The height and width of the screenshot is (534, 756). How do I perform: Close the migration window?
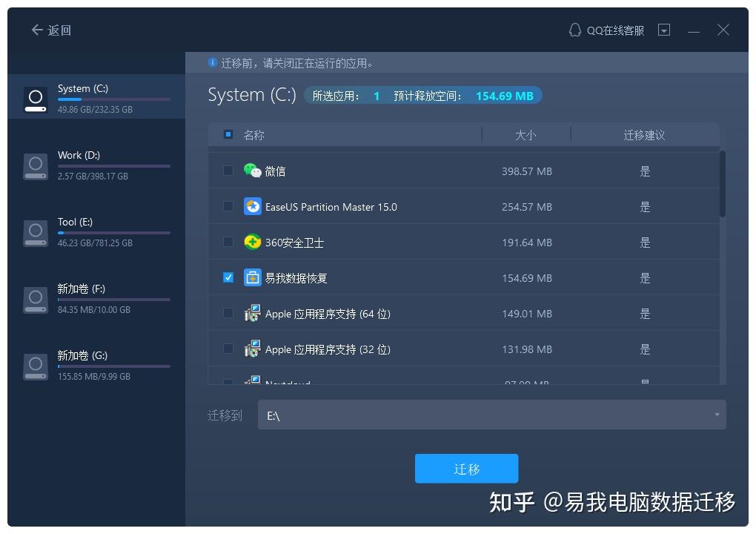[723, 30]
